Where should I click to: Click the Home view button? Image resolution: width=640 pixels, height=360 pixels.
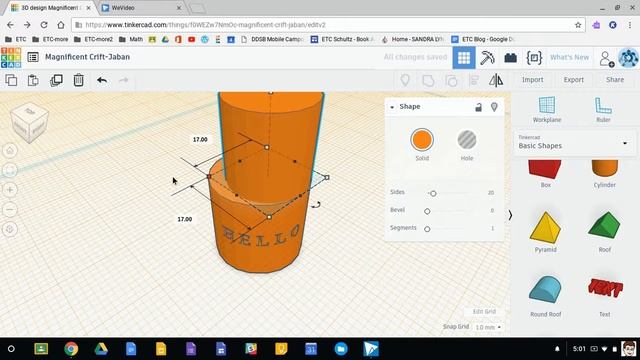pos(10,151)
